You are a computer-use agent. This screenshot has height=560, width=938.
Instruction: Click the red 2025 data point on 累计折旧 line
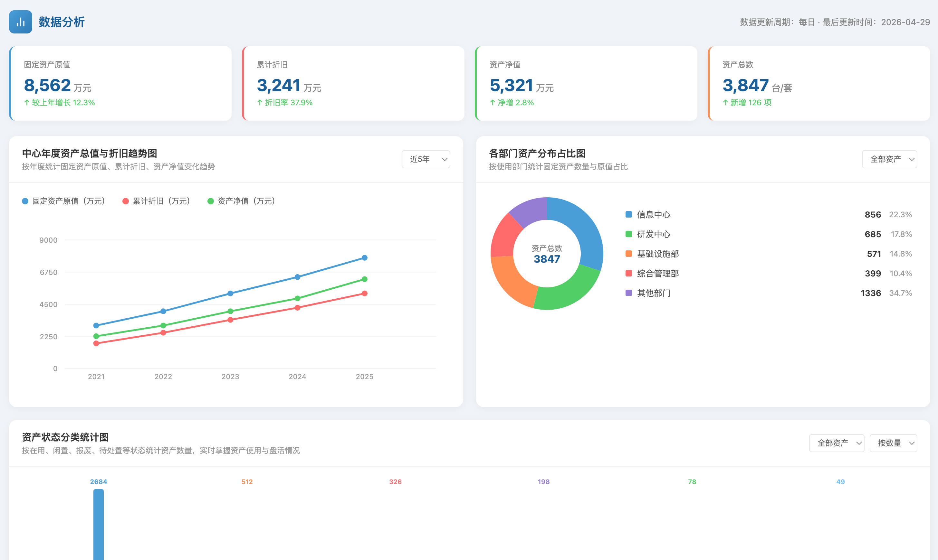click(364, 293)
